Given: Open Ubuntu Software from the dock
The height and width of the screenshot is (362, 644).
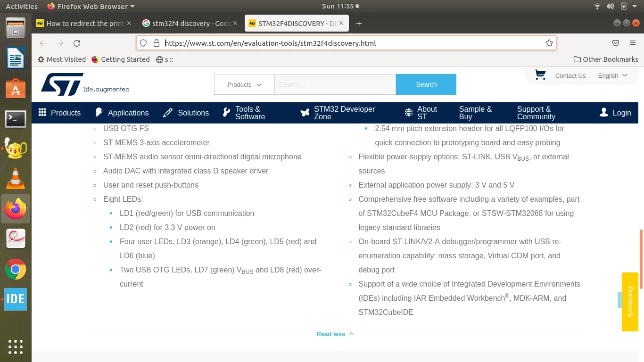Looking at the screenshot, I should tap(16, 88).
